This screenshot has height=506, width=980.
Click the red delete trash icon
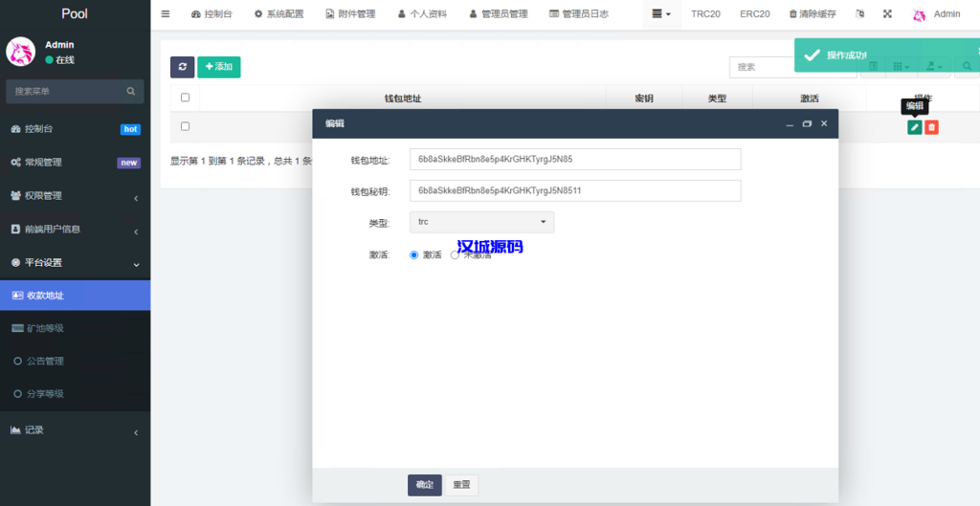931,127
